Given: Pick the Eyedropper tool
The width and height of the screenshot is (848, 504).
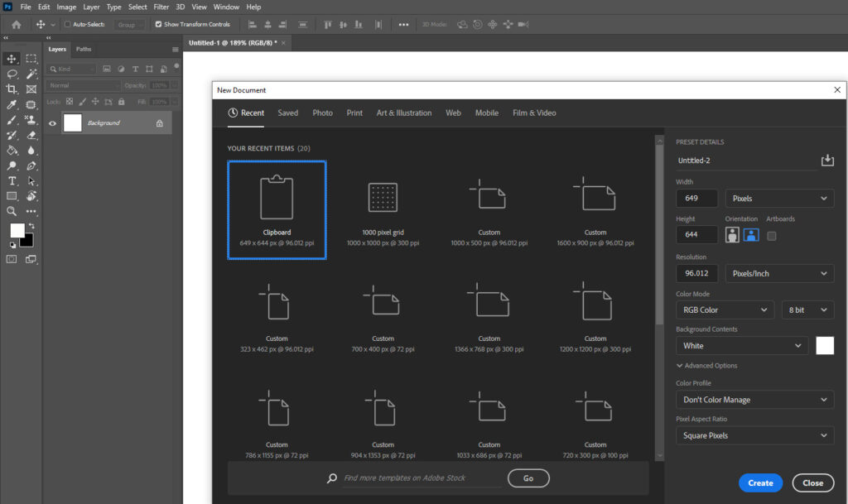Looking at the screenshot, I should [11, 105].
